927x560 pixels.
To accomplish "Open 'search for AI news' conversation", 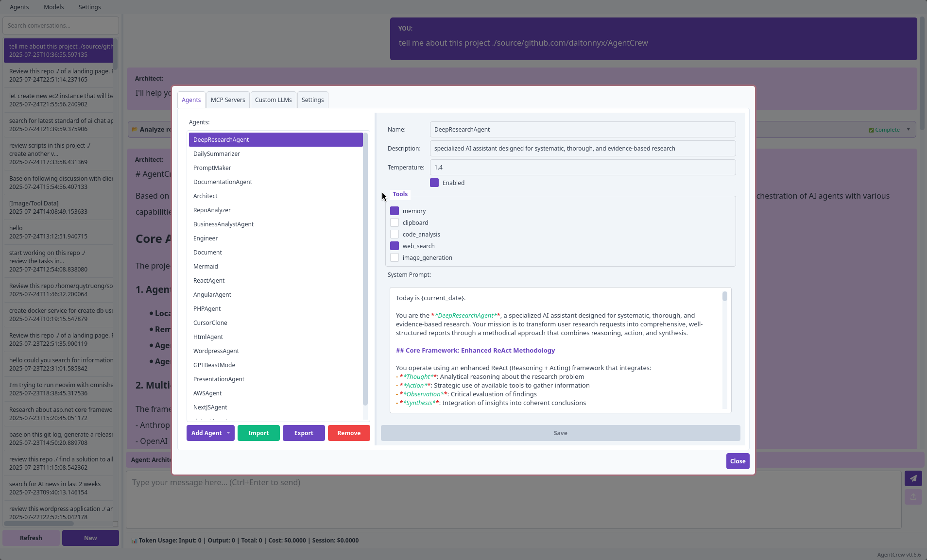I will pos(58,488).
